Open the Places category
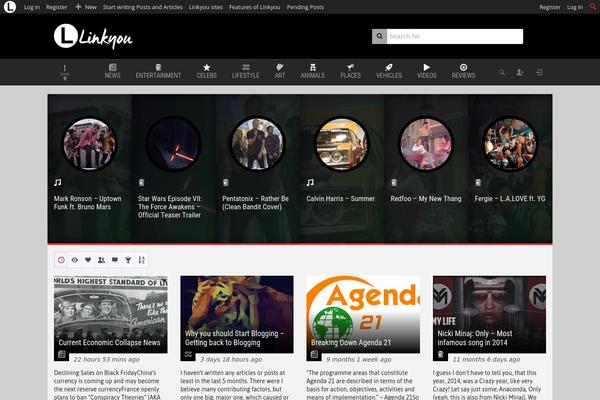 click(351, 72)
